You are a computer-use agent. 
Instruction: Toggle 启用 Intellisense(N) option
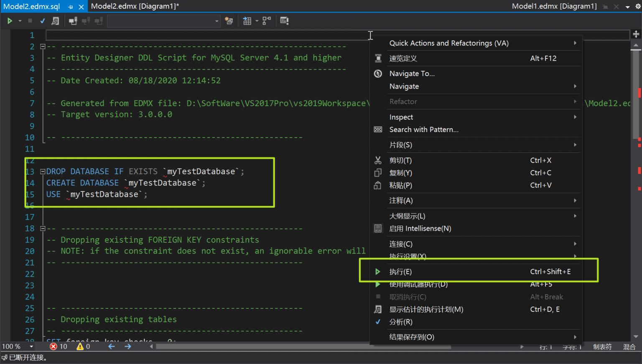[420, 229]
